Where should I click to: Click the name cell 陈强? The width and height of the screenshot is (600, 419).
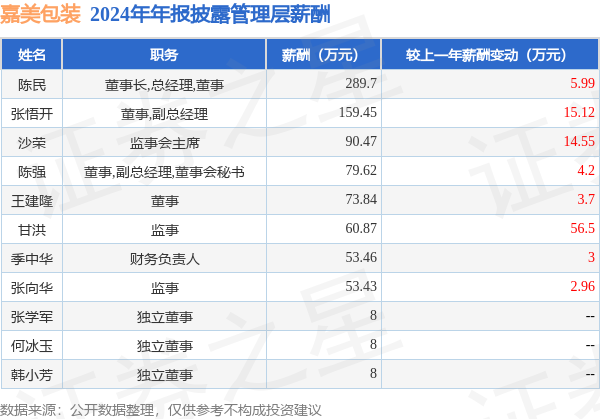tap(32, 172)
